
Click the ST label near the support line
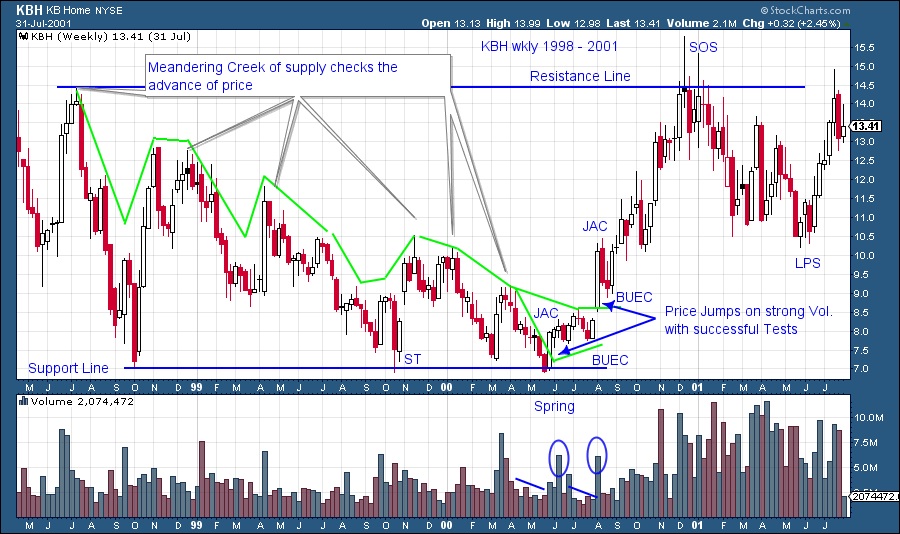412,359
